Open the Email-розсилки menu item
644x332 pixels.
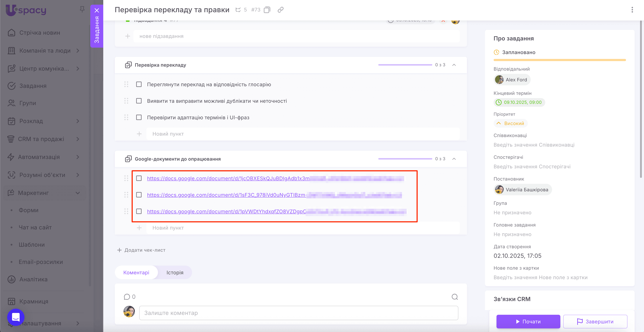(x=40, y=262)
